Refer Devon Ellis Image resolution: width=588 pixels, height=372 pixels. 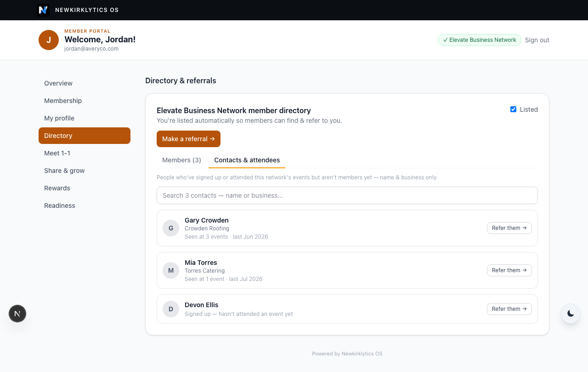509,309
